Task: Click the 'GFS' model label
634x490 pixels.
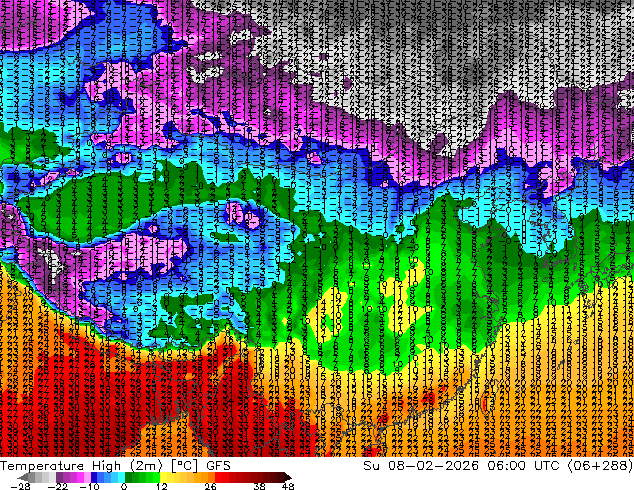Action: coord(218,466)
